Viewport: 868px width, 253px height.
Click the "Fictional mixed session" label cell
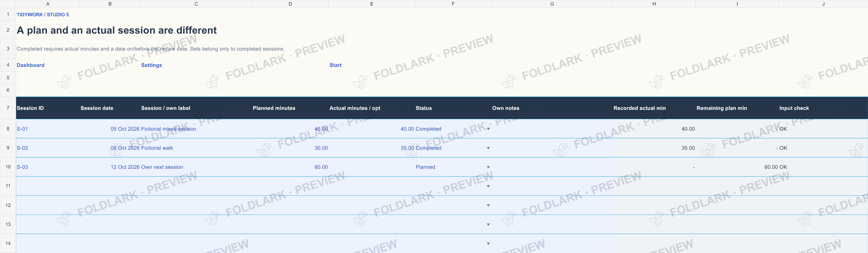click(x=196, y=129)
